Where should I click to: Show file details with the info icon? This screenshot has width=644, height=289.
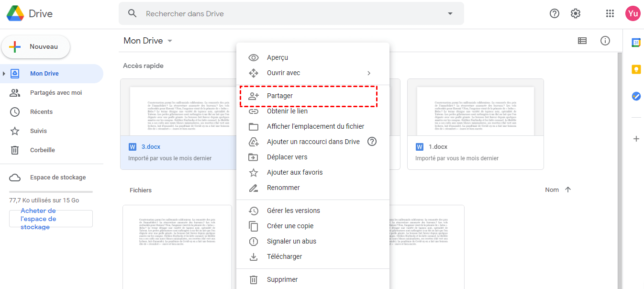click(605, 41)
